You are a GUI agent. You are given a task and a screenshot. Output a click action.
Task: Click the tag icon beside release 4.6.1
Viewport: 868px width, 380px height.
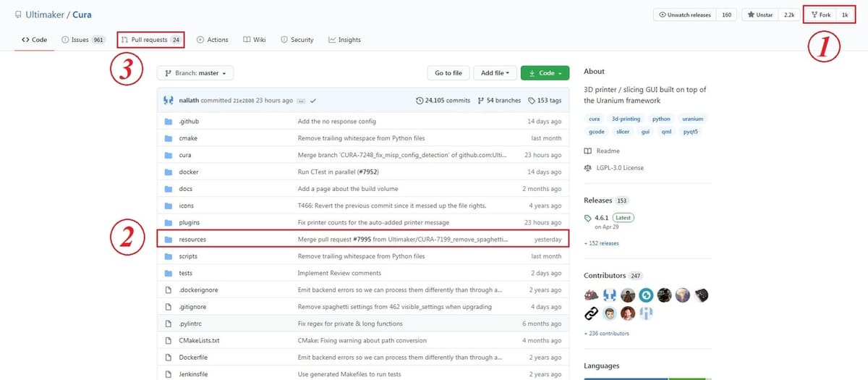tap(588, 218)
